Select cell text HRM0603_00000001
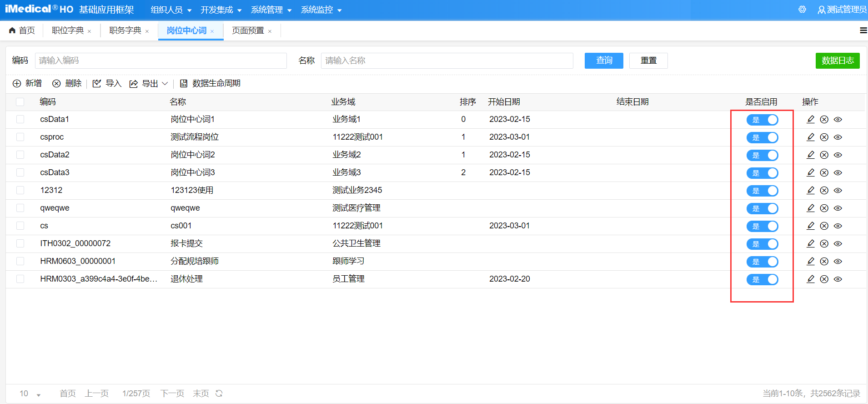 click(x=78, y=261)
